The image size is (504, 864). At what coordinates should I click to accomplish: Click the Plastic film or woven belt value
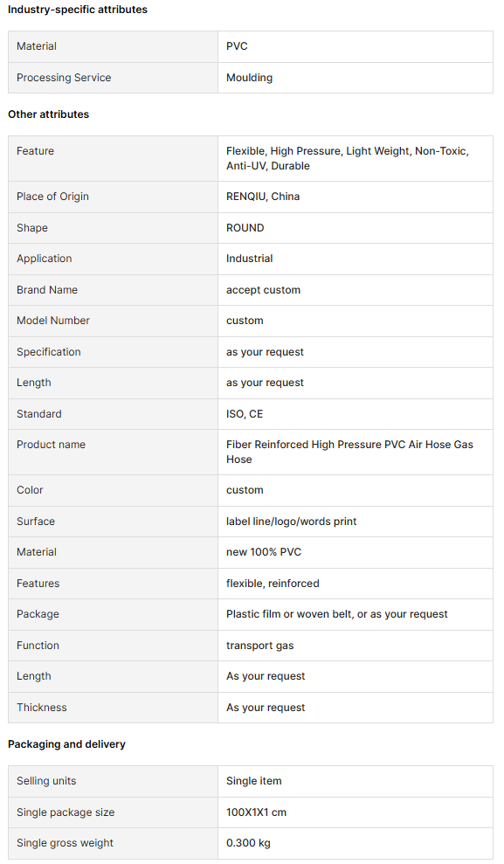(337, 614)
